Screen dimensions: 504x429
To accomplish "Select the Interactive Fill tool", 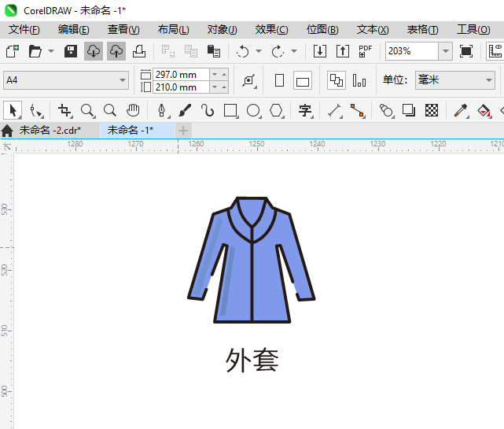I will 484,111.
